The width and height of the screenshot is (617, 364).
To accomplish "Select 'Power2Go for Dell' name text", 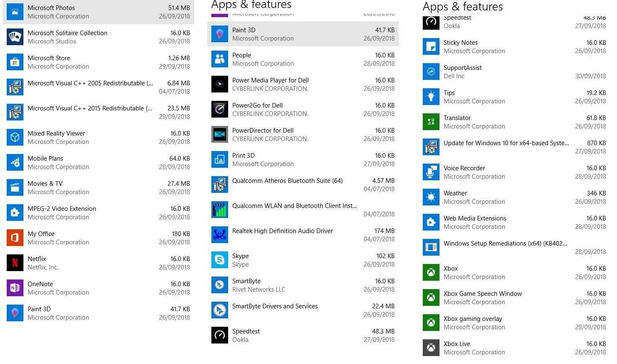I will pyautogui.click(x=257, y=105).
